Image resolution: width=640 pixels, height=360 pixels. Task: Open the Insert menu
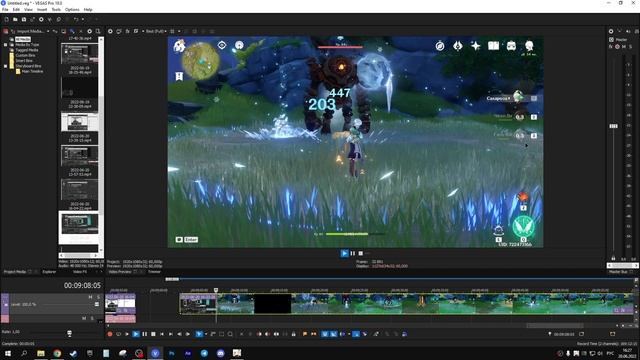pyautogui.click(x=42, y=9)
